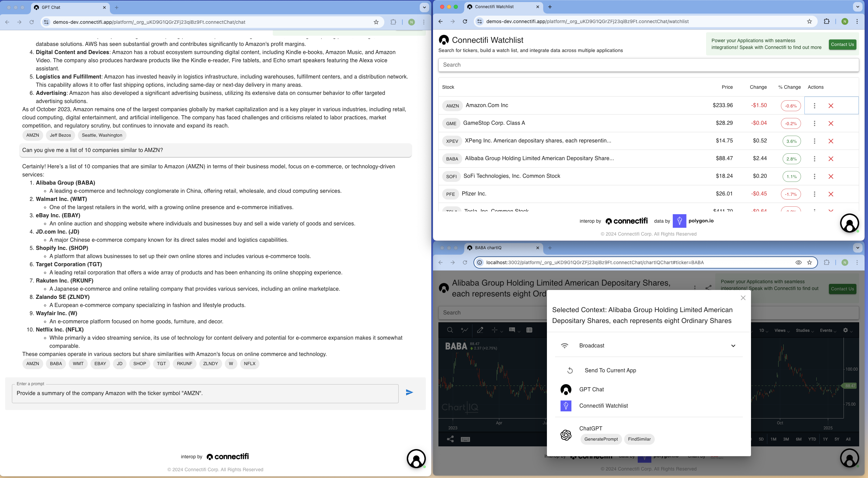
Task: Click the keyboard shortcuts icon in chart footer
Action: 465,439
